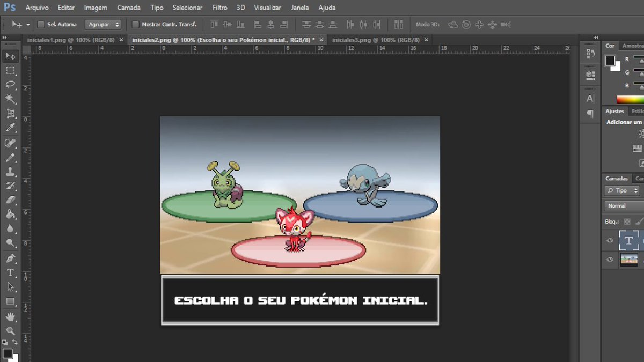Select the Lasso tool

[x=10, y=85]
